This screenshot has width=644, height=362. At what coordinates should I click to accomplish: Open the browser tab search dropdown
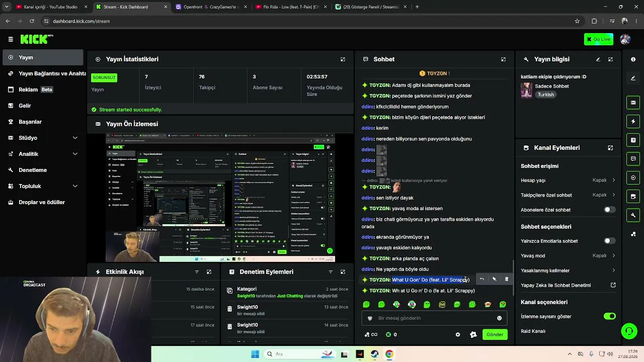[6, 7]
